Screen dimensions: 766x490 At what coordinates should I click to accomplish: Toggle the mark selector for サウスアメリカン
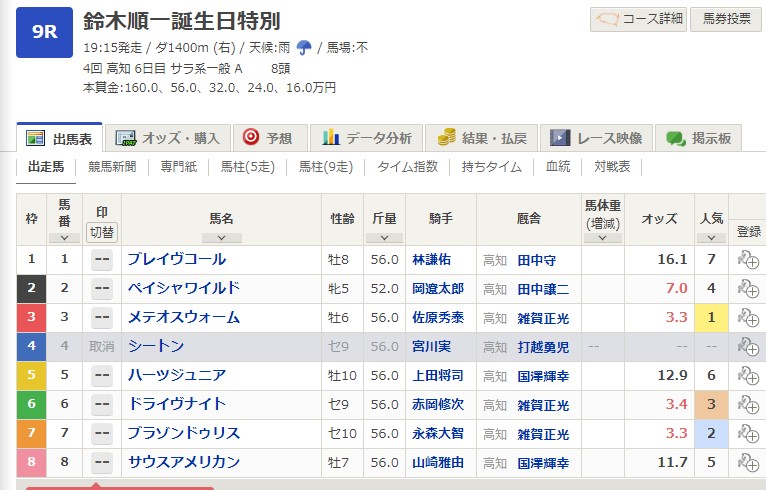point(102,462)
